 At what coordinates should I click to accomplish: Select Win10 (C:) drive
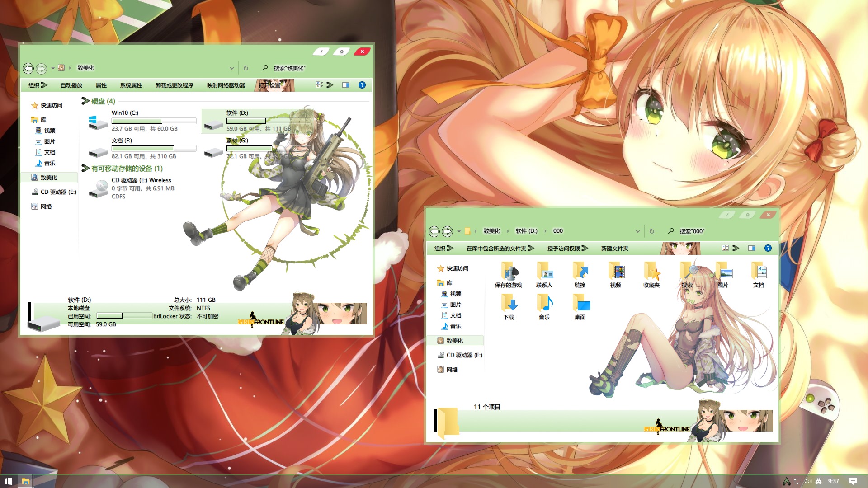pos(143,121)
